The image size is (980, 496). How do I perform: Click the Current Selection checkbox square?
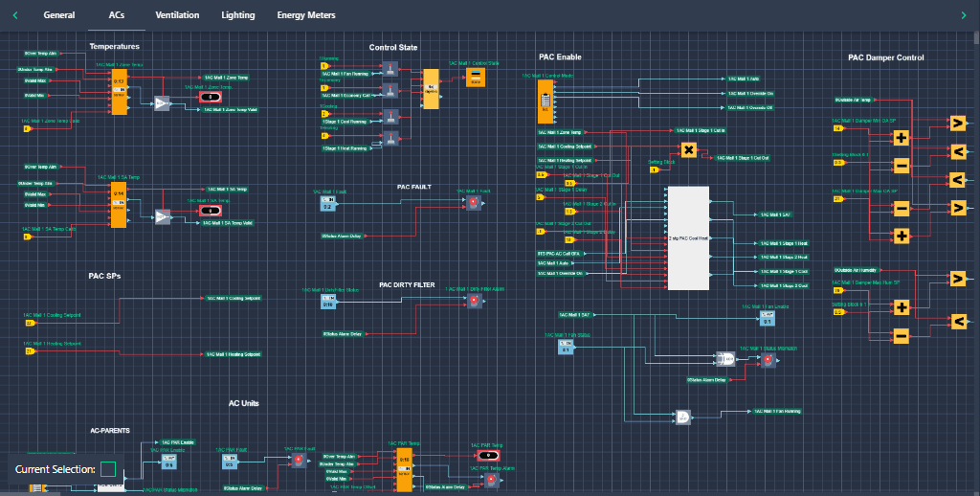(x=108, y=469)
